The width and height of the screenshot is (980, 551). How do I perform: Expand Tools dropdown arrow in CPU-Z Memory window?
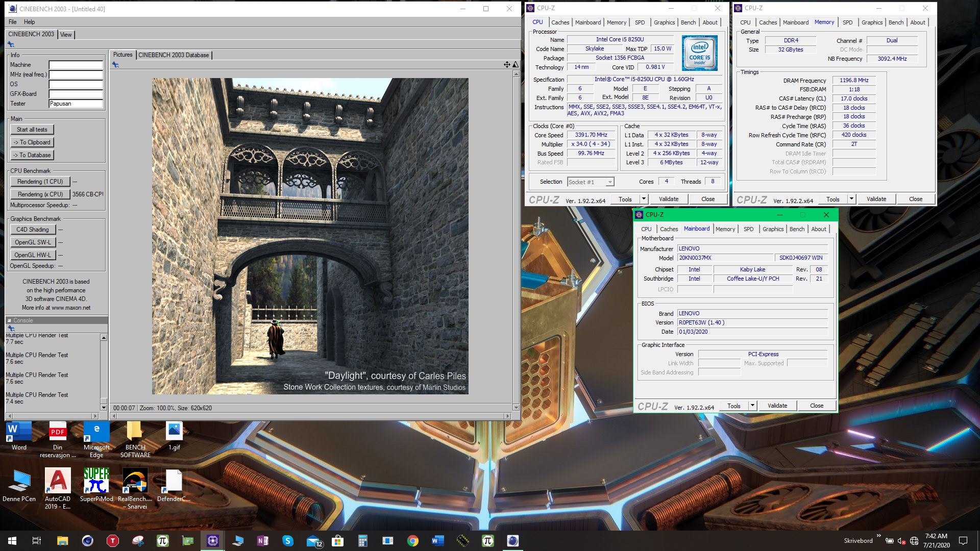coord(851,199)
